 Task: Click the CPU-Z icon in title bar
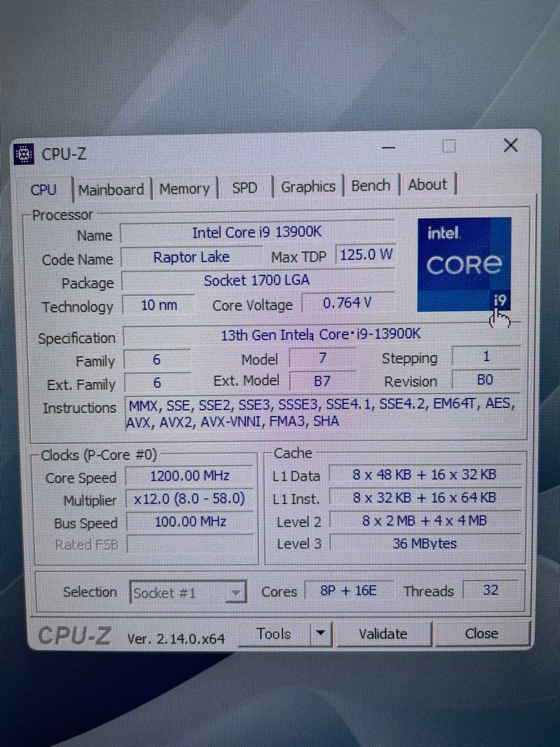(x=23, y=154)
